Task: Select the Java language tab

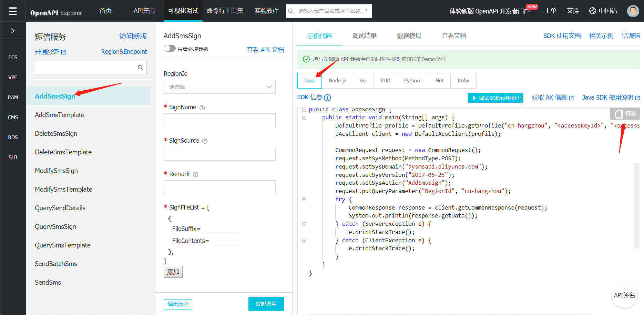Action: 309,81
